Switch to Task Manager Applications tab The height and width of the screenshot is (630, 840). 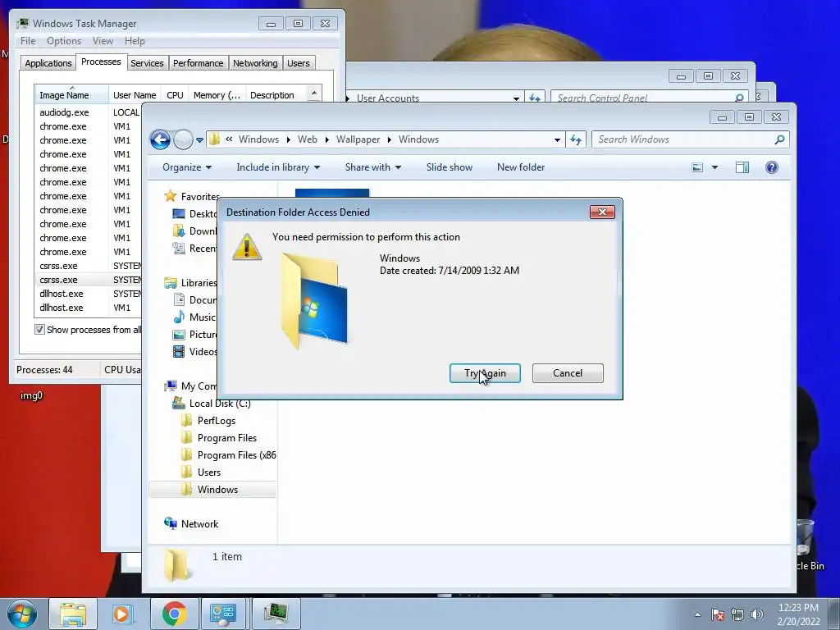click(48, 63)
